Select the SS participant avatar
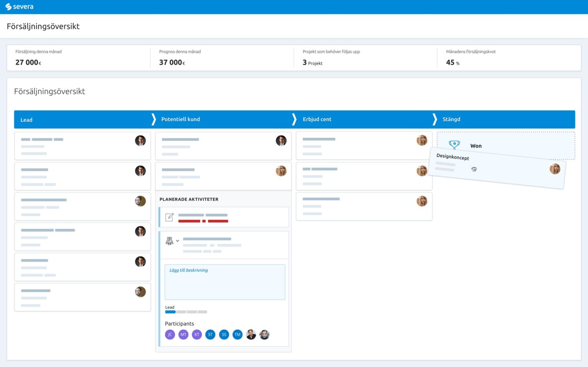588x367 pixels. click(224, 334)
